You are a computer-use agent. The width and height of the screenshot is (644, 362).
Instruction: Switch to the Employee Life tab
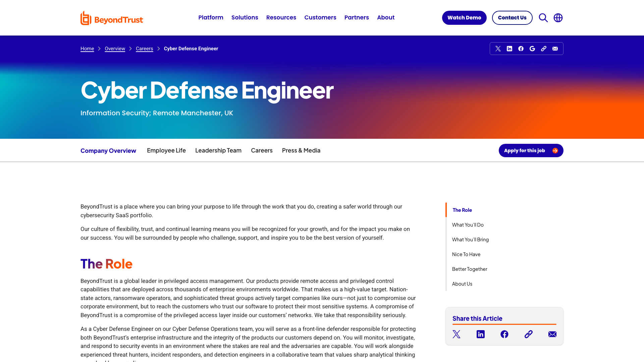click(x=166, y=150)
